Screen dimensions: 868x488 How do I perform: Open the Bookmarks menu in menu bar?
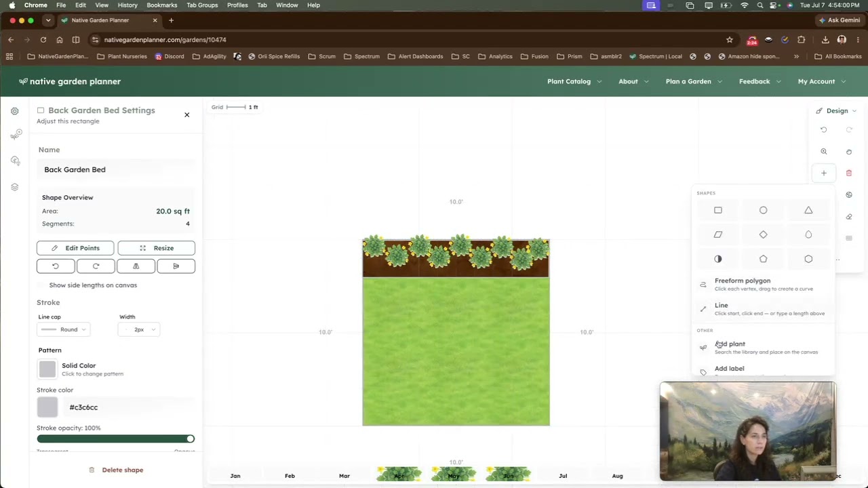click(161, 5)
